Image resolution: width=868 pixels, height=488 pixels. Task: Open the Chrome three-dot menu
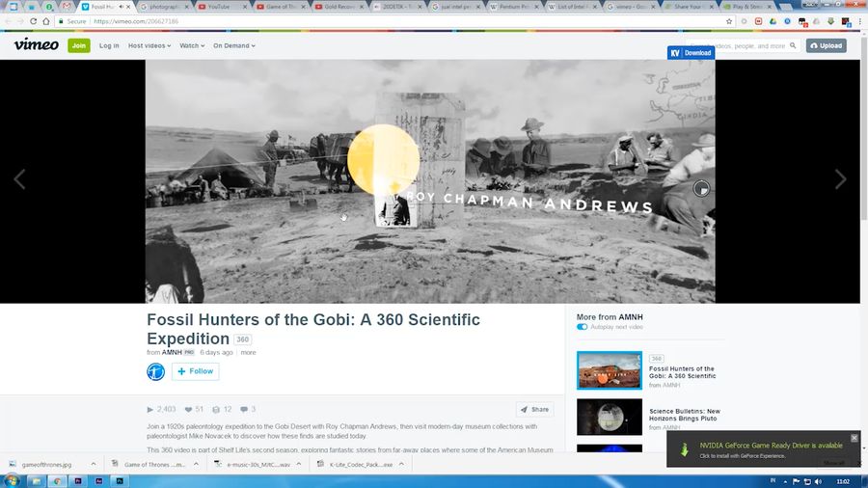[860, 21]
